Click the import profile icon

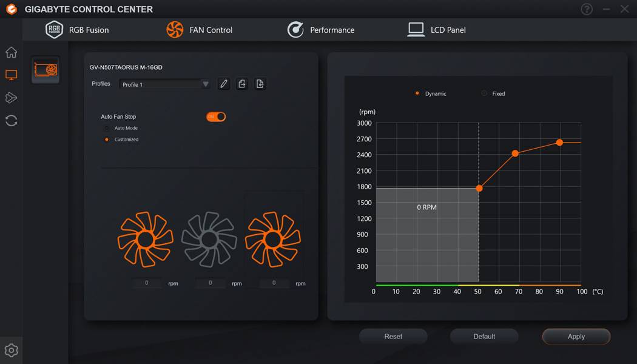tap(260, 84)
